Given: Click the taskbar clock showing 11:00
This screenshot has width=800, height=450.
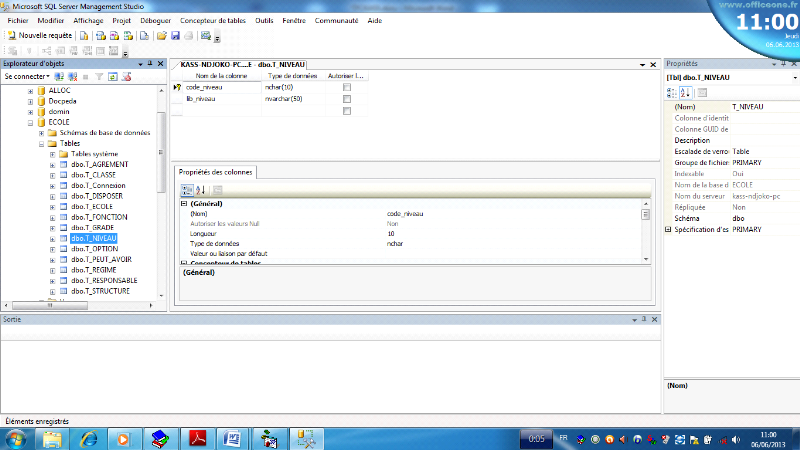Looking at the screenshot, I should coord(768,439).
